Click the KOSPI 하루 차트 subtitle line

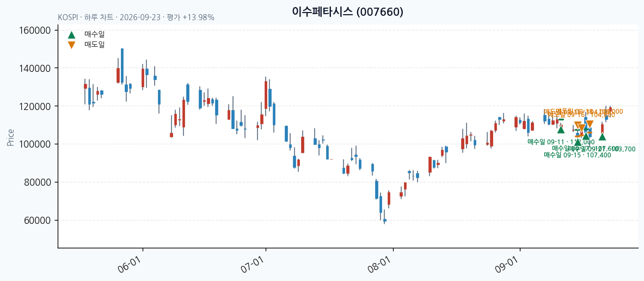(136, 17)
